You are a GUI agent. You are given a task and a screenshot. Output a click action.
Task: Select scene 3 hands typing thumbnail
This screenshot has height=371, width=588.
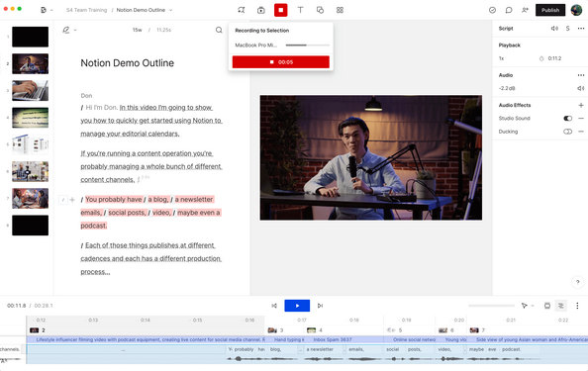coord(30,91)
